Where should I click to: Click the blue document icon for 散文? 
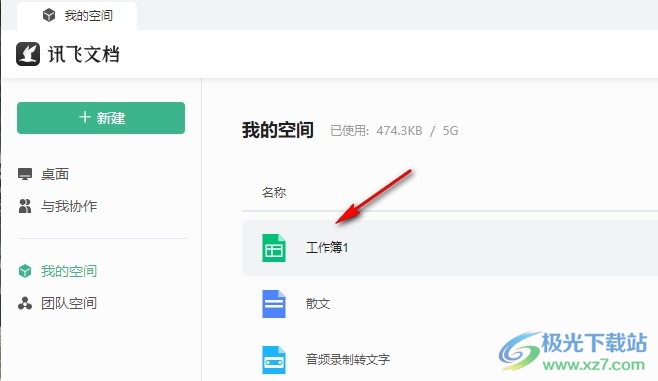[x=274, y=303]
